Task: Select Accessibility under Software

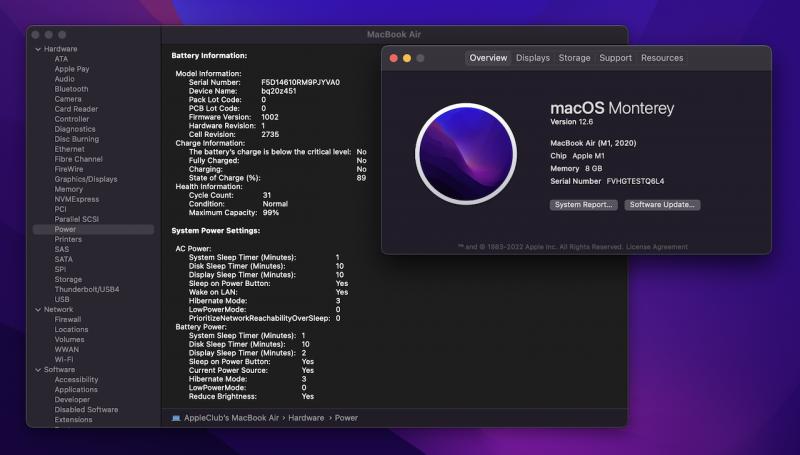Action: 76,380
